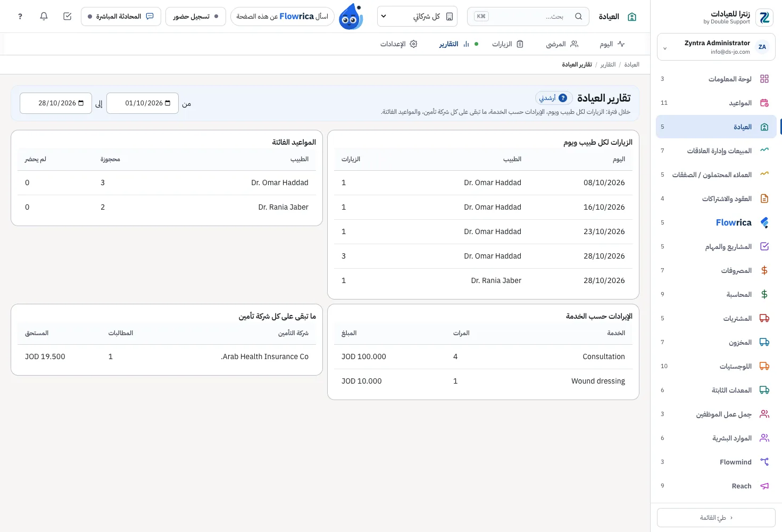Open the Settings (الإعدادات) tab

click(x=398, y=44)
